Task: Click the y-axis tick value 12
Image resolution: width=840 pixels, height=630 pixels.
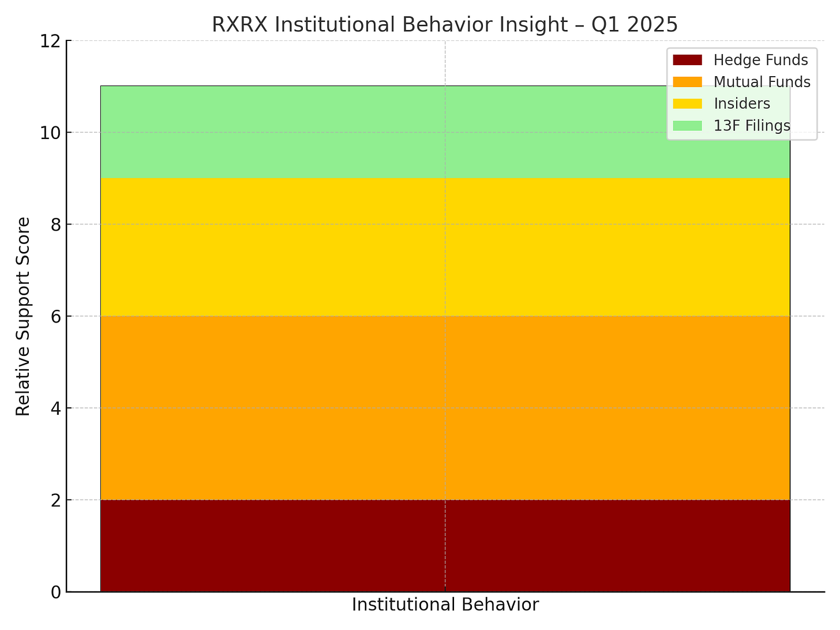Action: [x=50, y=41]
